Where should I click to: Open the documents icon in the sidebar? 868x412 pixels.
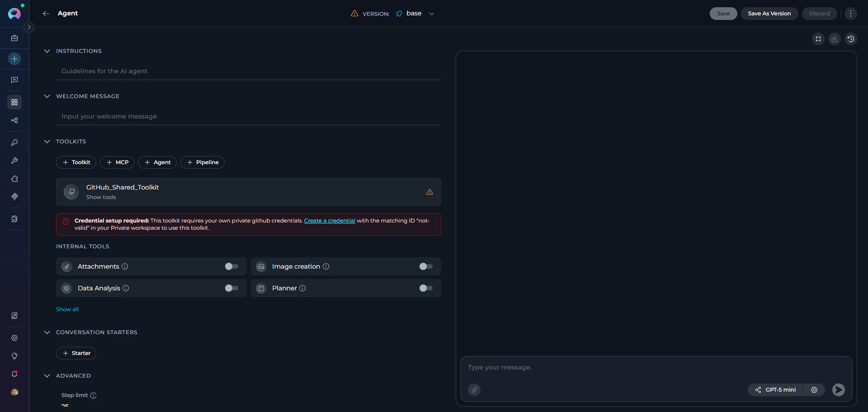14,219
